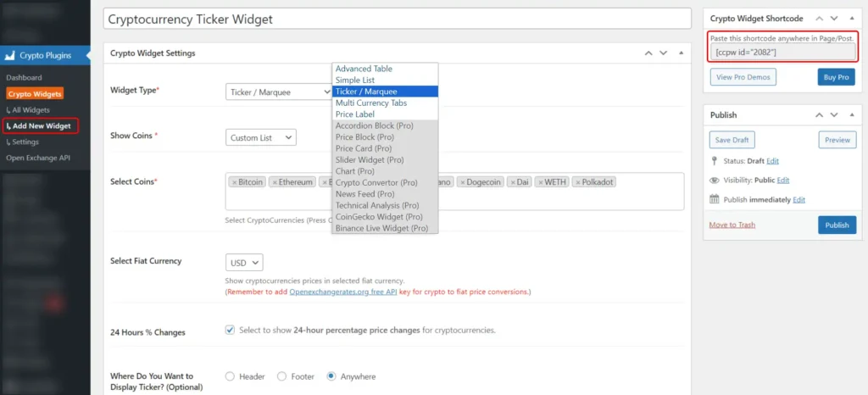Remove Dai from selected coins
The image size is (868, 395).
coord(513,182)
